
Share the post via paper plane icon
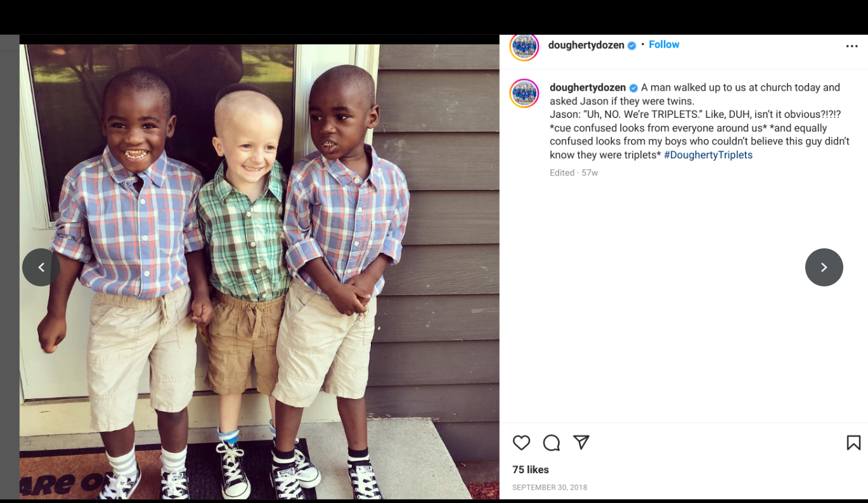click(581, 442)
